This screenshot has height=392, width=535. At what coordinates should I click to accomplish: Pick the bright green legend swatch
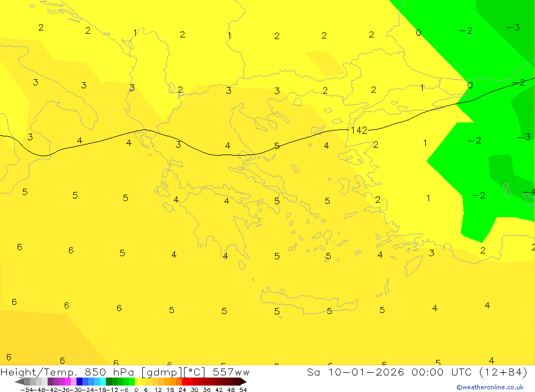click(132, 382)
